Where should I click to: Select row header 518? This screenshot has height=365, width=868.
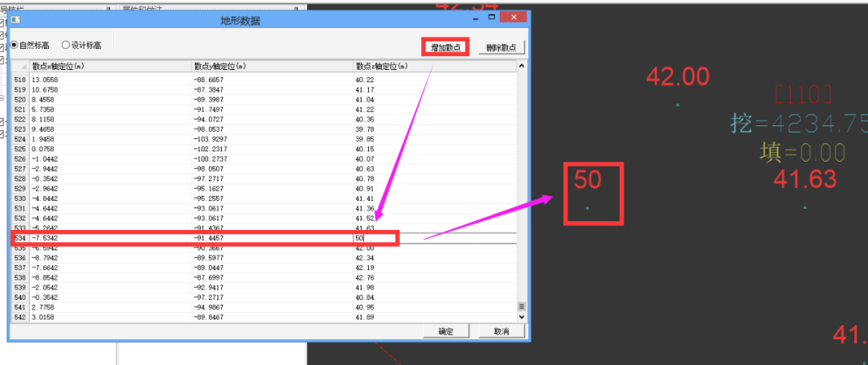20,80
